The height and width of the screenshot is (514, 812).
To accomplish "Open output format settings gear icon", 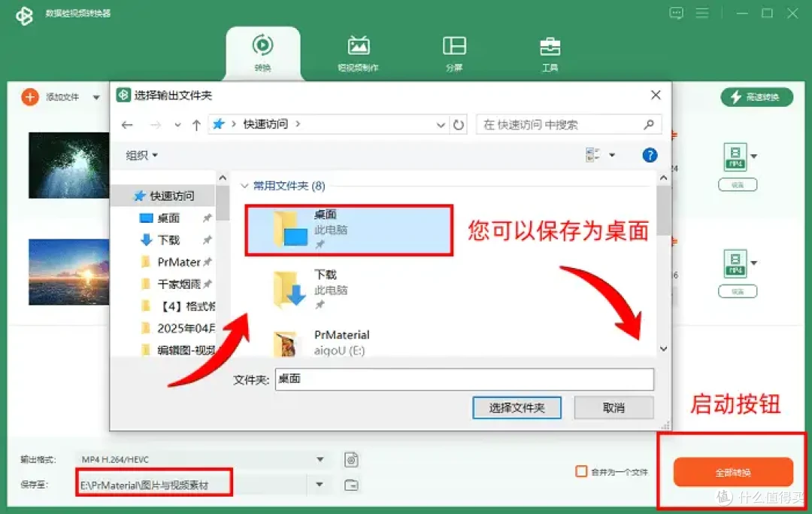I will [x=351, y=460].
